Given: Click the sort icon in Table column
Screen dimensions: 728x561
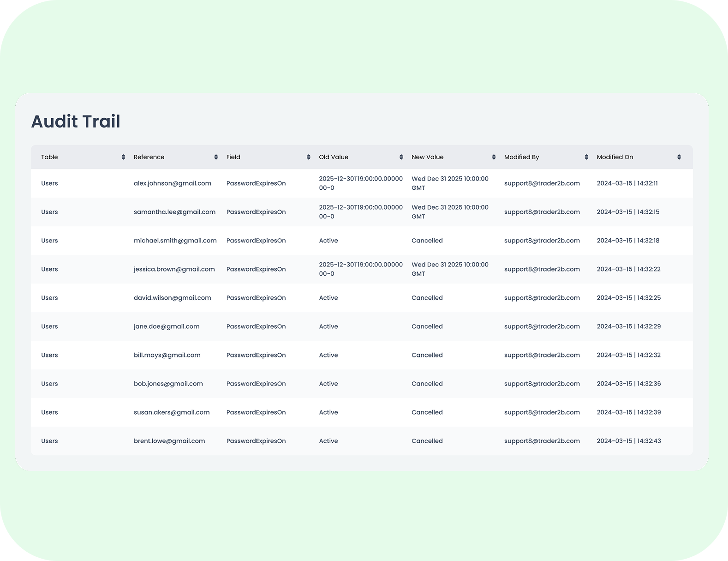Looking at the screenshot, I should coord(123,157).
